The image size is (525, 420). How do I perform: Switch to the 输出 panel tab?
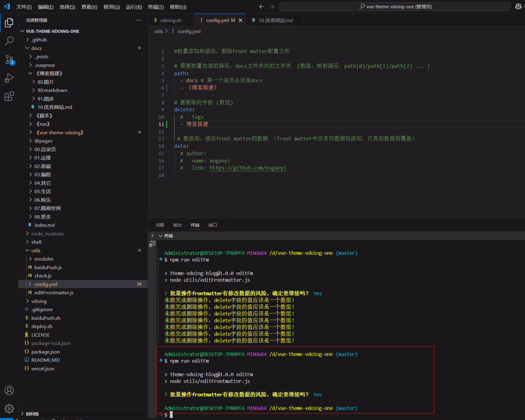[177, 225]
